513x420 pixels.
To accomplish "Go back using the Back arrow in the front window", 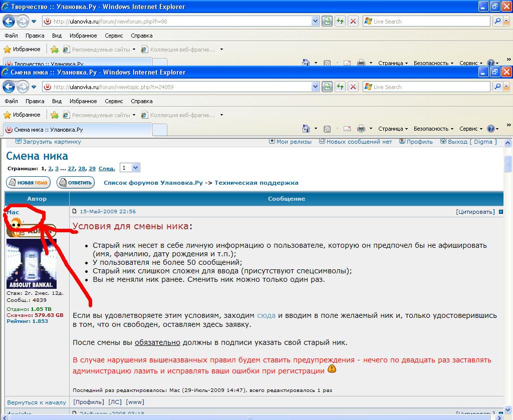I will coord(9,87).
